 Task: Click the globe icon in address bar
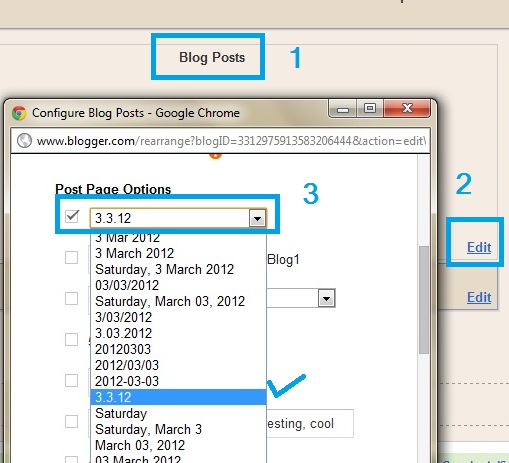coord(24,141)
